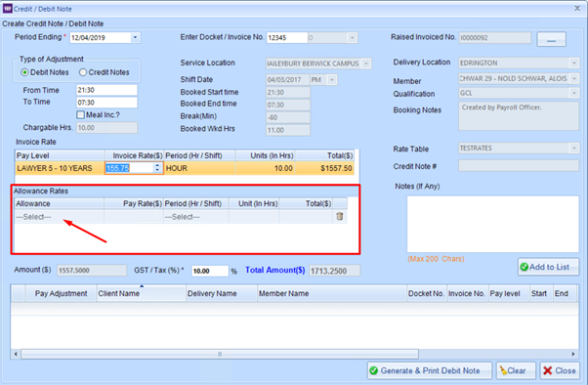Image resolution: width=588 pixels, height=385 pixels.
Task: Click the Pay Adjustment column header
Action: pos(61,293)
